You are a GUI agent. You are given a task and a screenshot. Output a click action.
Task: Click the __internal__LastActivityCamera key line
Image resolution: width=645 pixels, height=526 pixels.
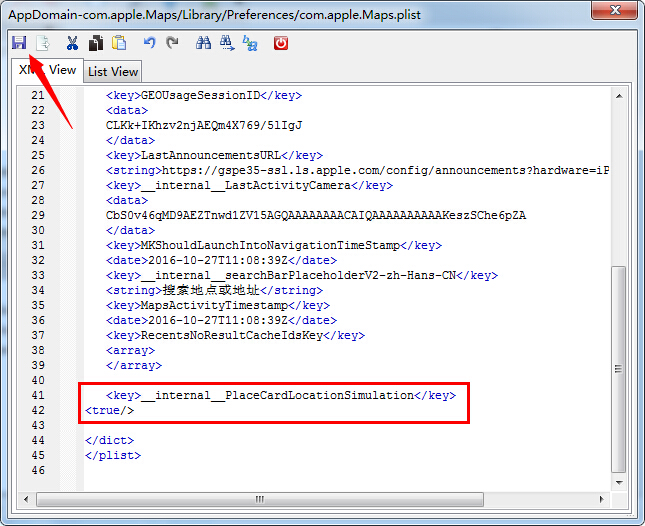(x=249, y=185)
